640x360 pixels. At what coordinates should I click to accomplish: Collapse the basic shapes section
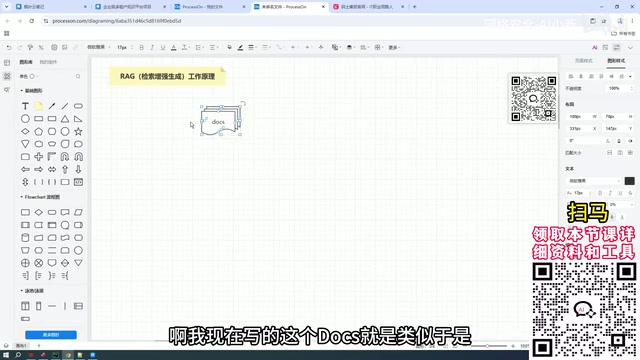[22, 91]
